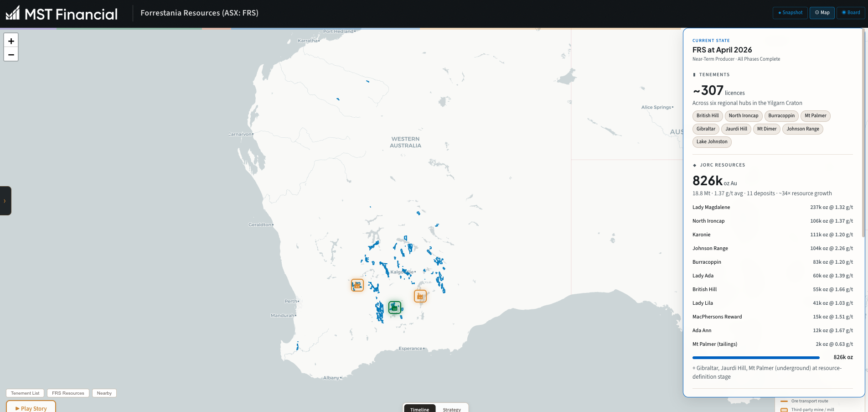The width and height of the screenshot is (868, 412).
Task: Click the 826k oz resource progress bar
Action: coord(756,358)
